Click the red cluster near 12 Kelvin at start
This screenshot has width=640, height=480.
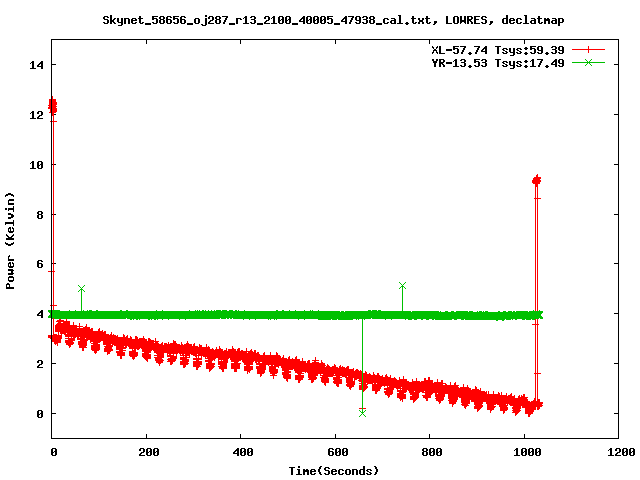point(52,106)
